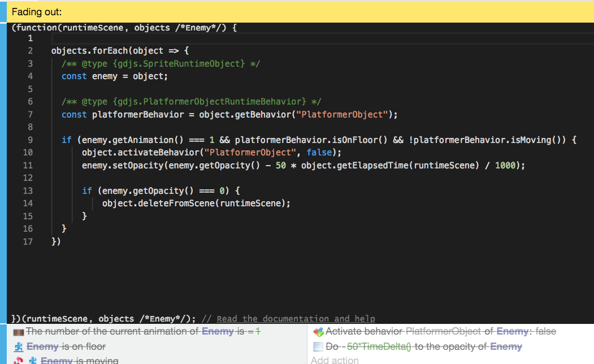This screenshot has width=594, height=364.
Task: Click the Activate behavior action icon
Action: pos(318,332)
